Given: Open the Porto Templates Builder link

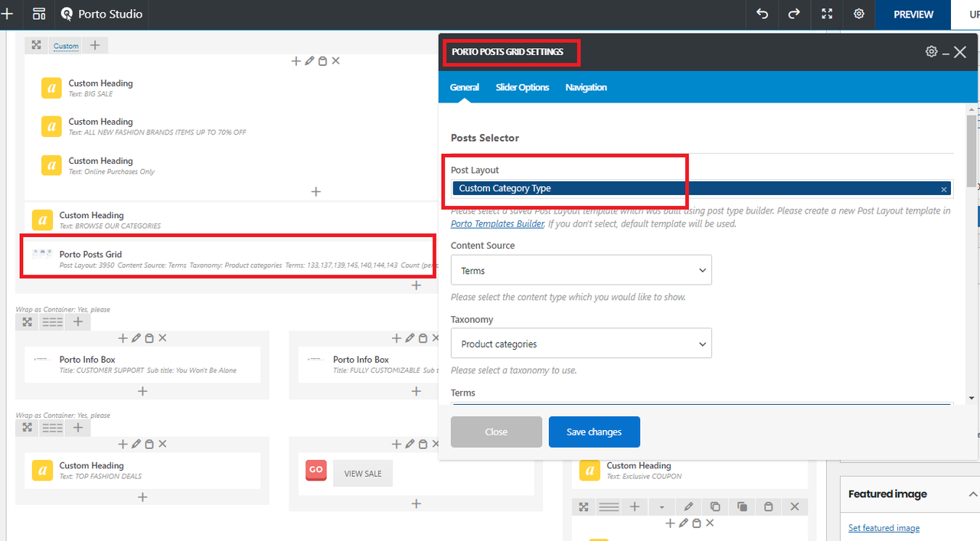Looking at the screenshot, I should coord(498,224).
